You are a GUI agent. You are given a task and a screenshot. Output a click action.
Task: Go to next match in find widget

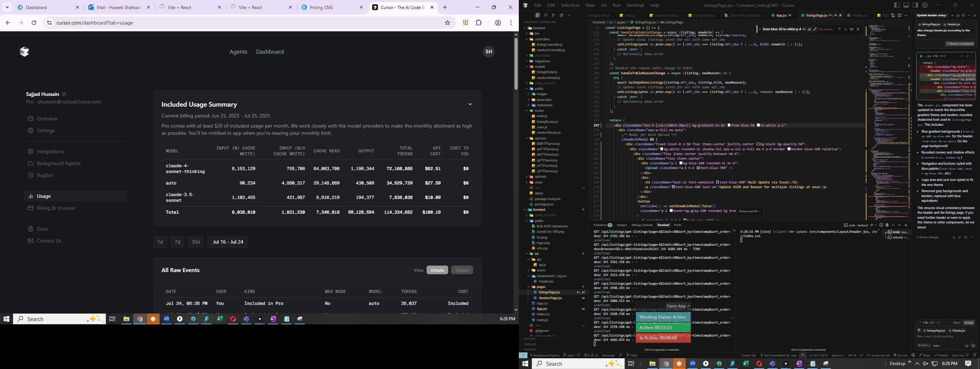(846, 29)
